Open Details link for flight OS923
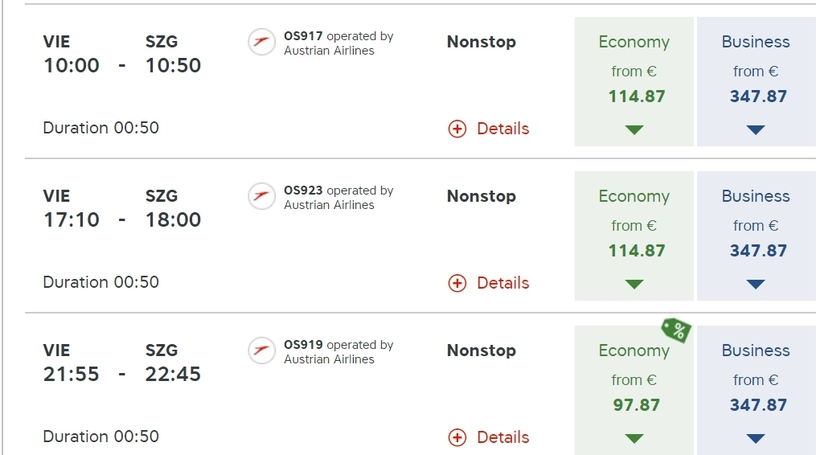The image size is (820, 455). point(503,283)
